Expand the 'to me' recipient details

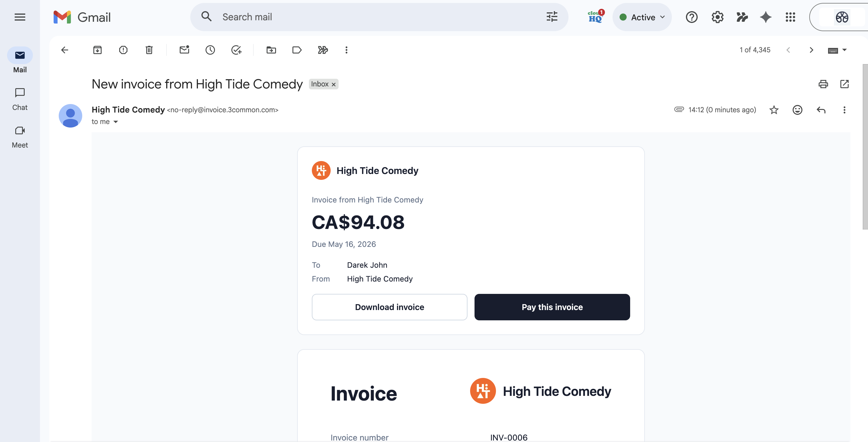coord(116,122)
